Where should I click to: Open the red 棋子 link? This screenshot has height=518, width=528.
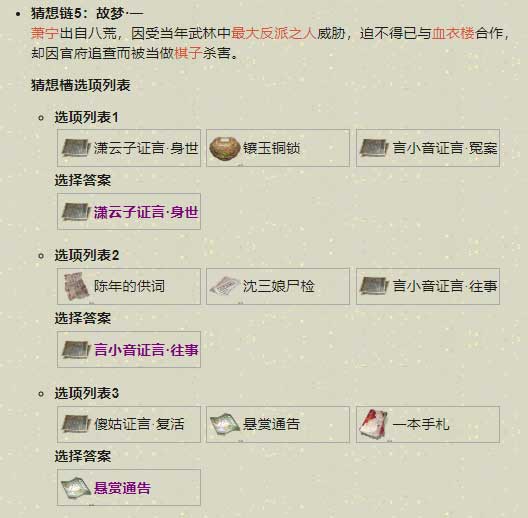pos(188,53)
